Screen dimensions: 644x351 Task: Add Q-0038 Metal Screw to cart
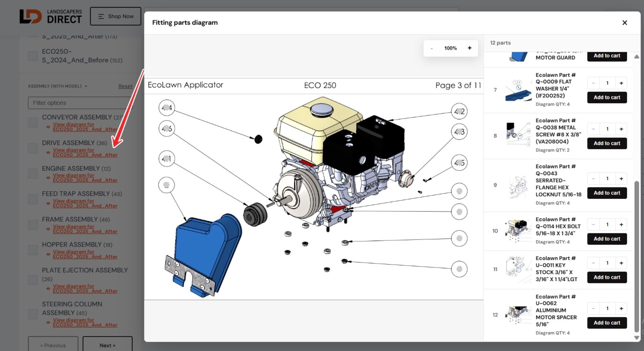607,143
